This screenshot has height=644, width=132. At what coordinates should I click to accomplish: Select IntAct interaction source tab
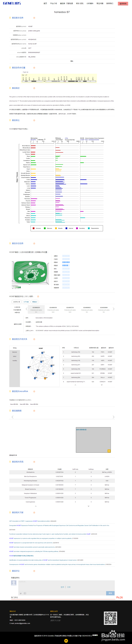point(15,357)
